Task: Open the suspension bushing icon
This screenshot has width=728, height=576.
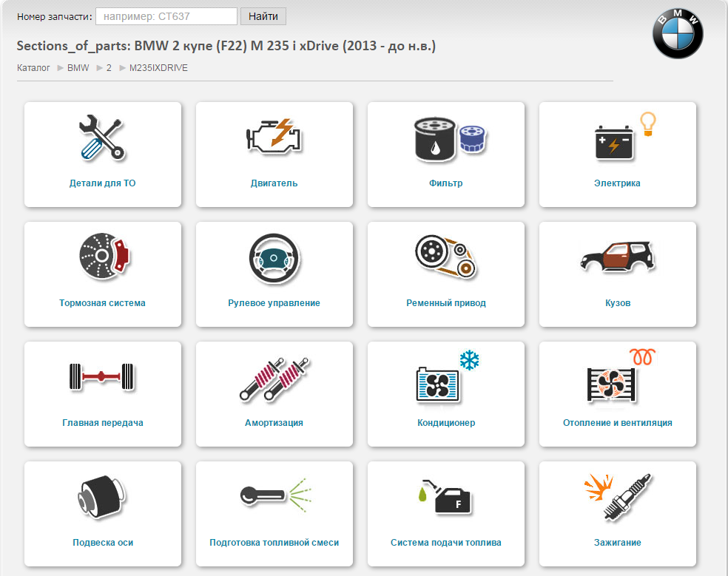Action: point(101,497)
